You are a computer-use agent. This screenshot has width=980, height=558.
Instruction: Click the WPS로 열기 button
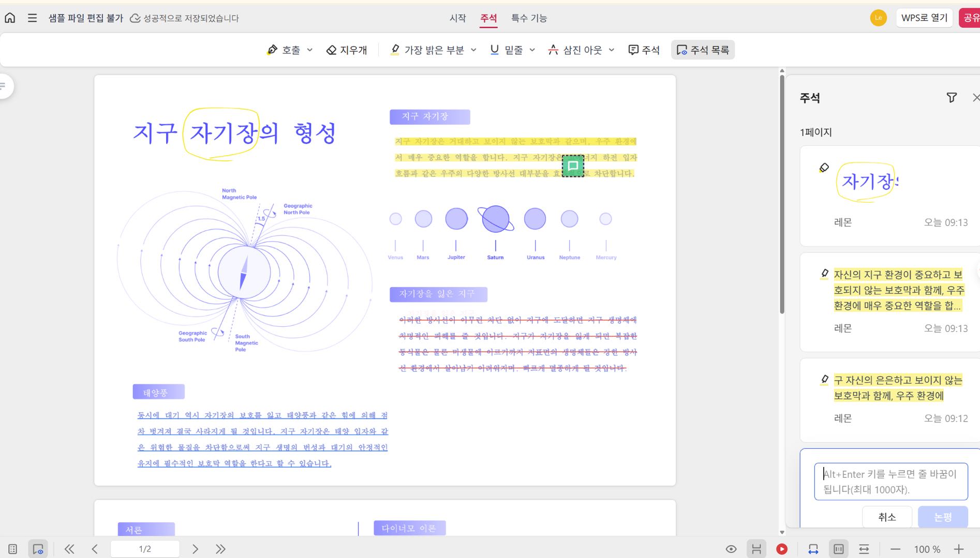coord(924,18)
